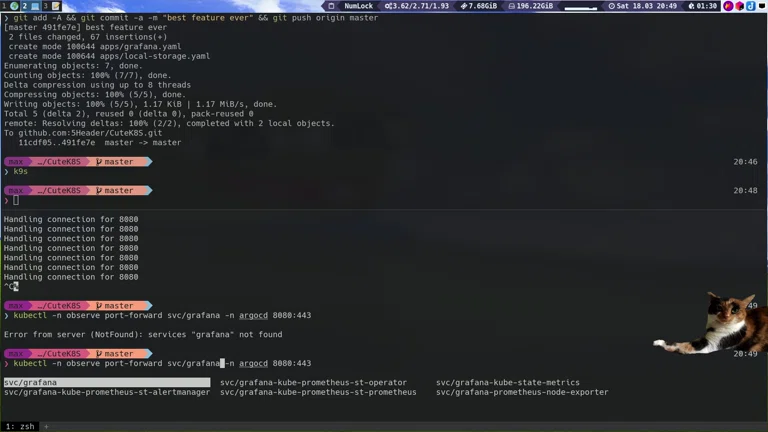Click the current kubectl port-forward command line

tap(162, 363)
